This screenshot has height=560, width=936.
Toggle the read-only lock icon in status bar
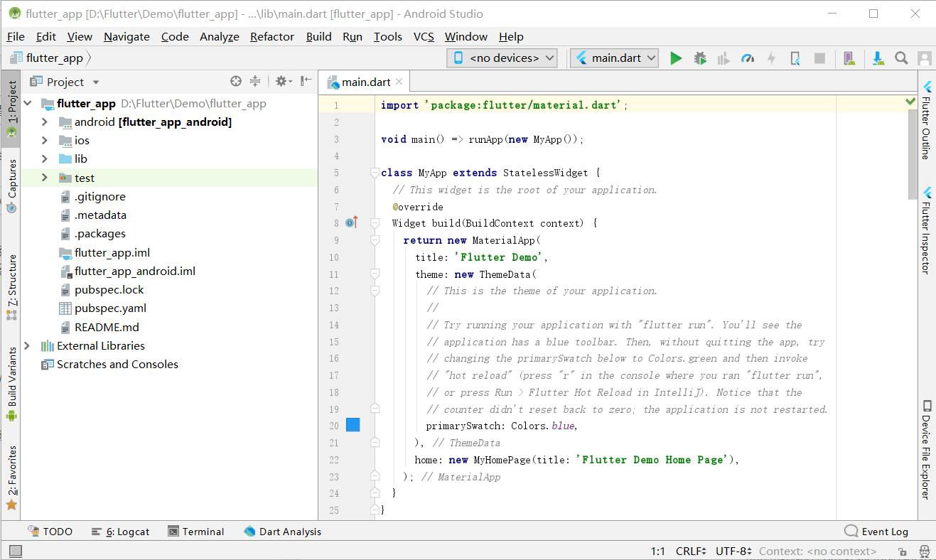(902, 551)
